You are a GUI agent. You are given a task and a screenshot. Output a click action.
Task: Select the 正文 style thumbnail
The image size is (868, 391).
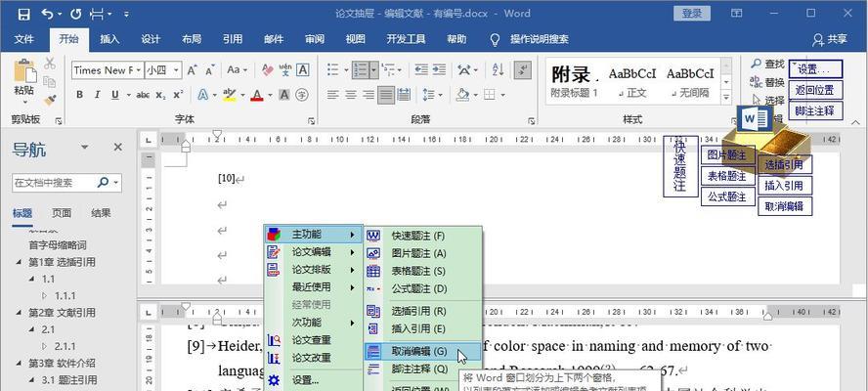(x=632, y=82)
